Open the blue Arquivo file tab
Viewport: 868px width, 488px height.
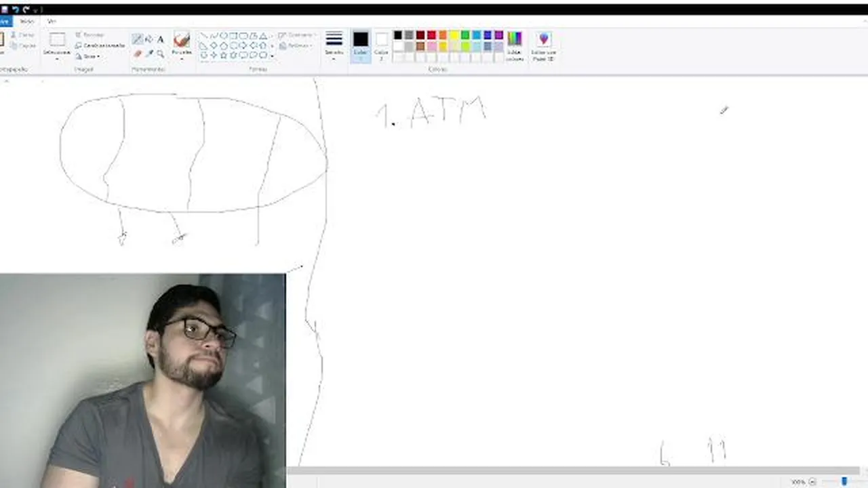5,22
